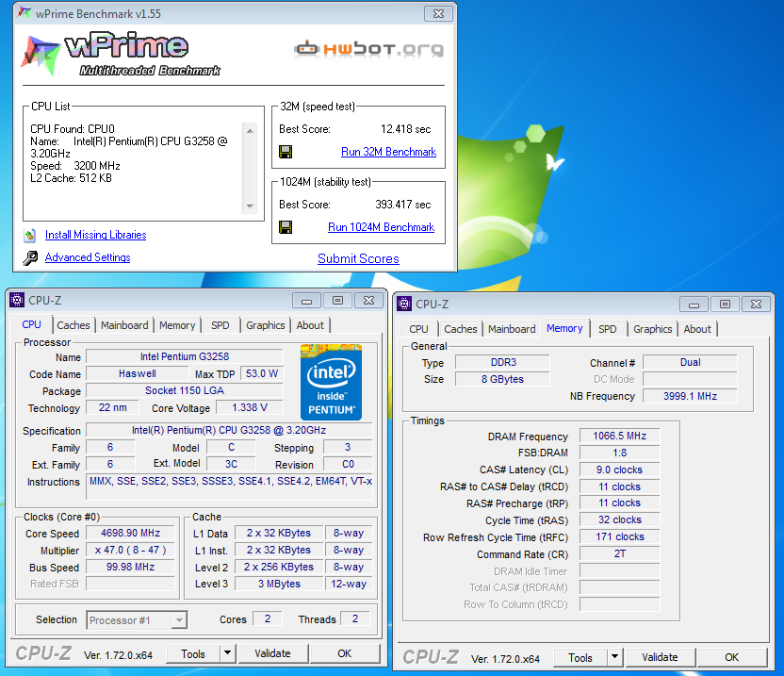This screenshot has height=676, width=784.
Task: Select Memory tab in right CPU-Z
Action: (564, 328)
